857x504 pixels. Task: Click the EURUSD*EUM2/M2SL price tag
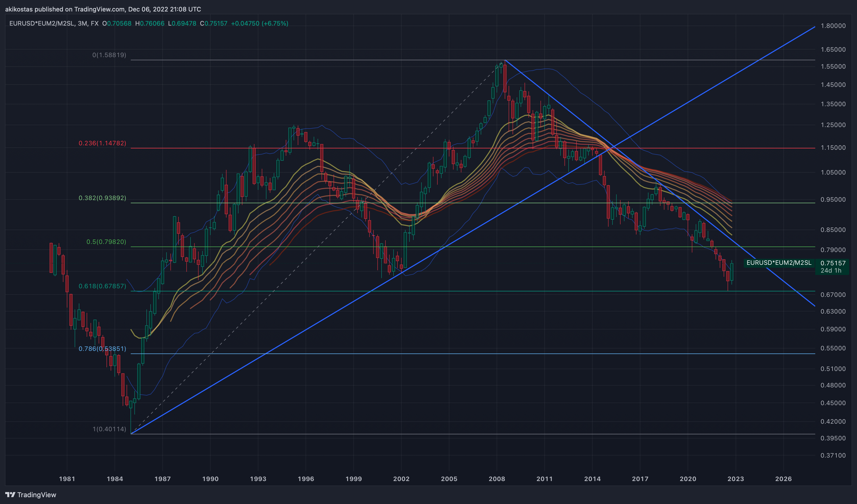coord(779,263)
